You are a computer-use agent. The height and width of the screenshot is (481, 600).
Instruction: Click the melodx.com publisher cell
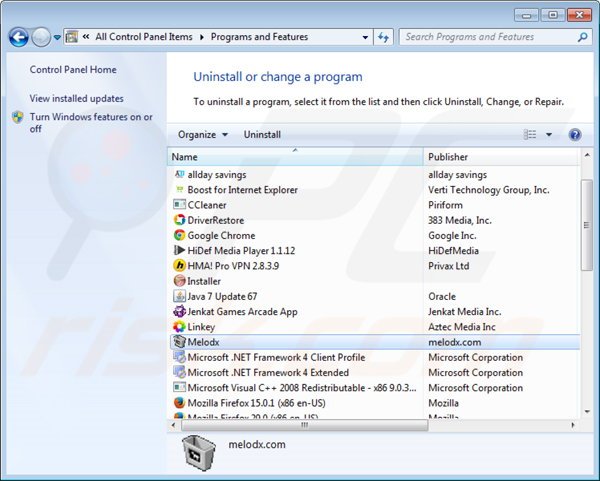455,342
